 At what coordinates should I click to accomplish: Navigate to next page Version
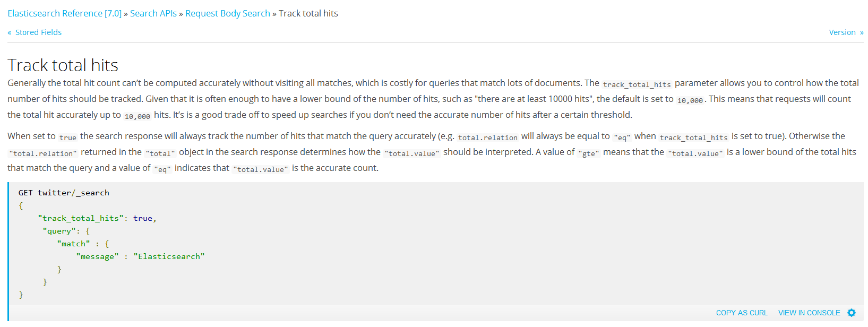click(843, 32)
